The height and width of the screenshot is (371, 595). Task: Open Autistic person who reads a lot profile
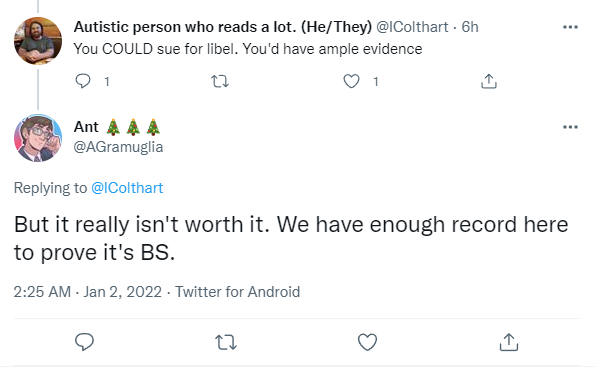coord(223,27)
